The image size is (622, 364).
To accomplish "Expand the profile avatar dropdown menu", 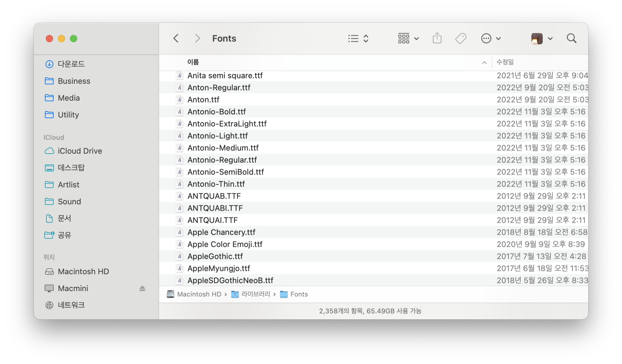I will [542, 39].
